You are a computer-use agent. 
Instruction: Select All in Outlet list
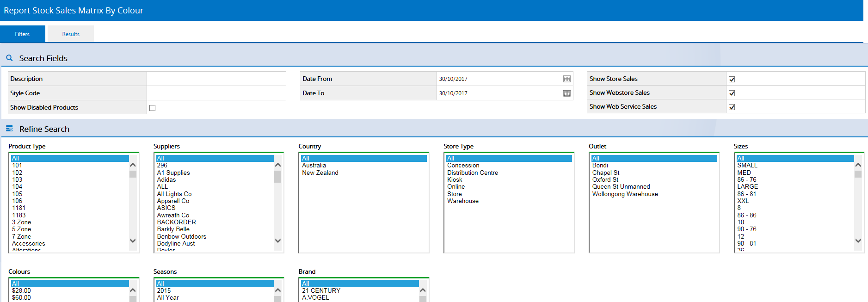tap(654, 158)
